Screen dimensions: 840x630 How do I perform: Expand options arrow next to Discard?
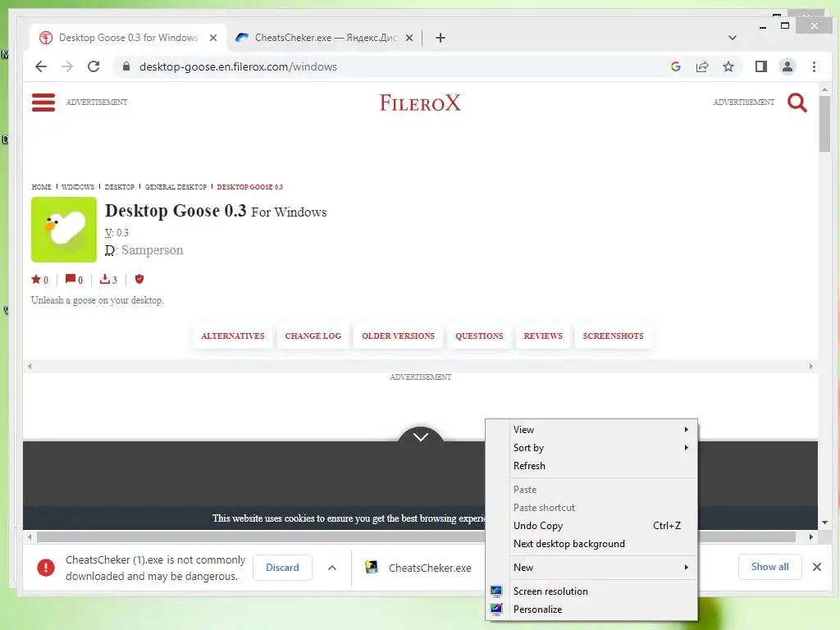pos(332,568)
